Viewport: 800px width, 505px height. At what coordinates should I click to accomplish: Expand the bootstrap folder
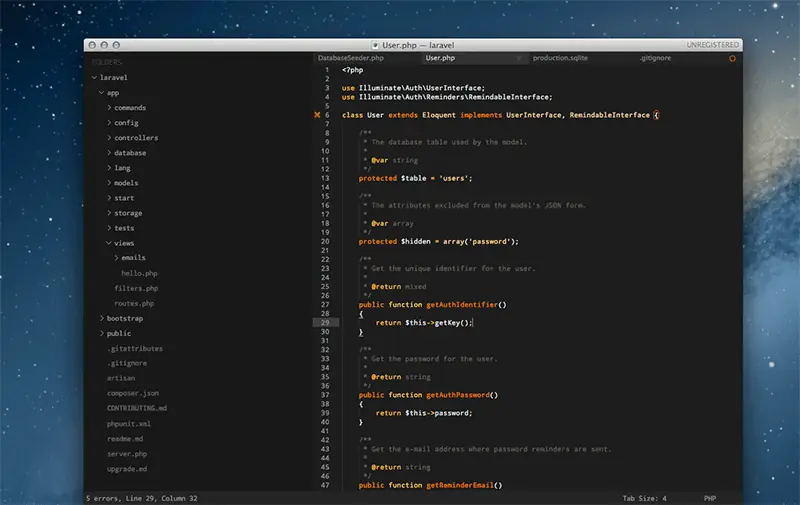click(102, 318)
